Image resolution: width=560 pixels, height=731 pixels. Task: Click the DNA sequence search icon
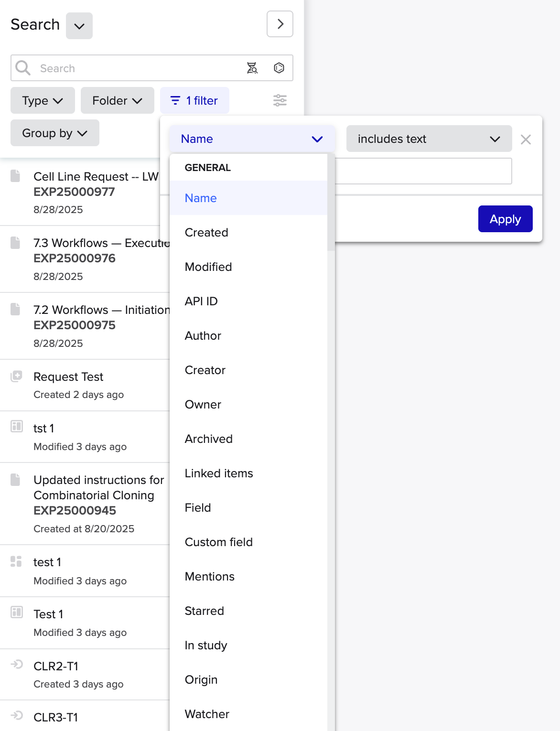(x=252, y=68)
